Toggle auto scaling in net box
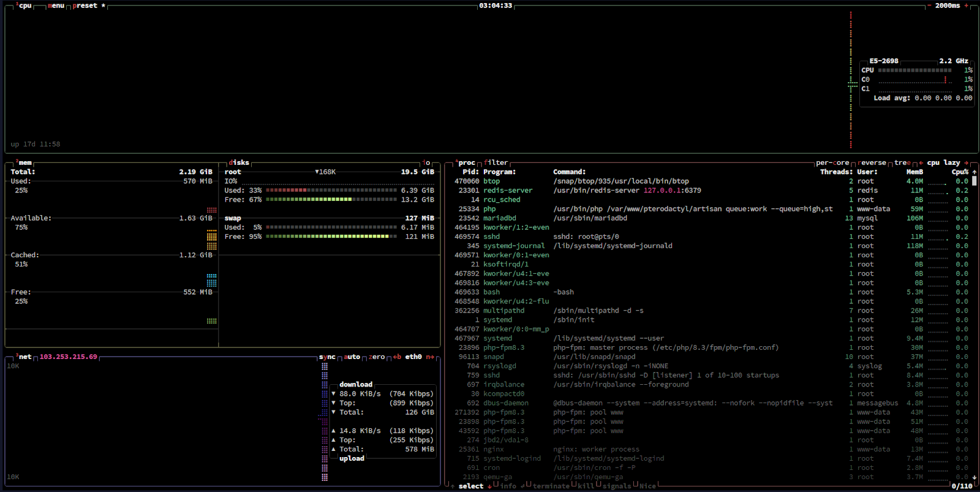This screenshot has height=492, width=980. (x=352, y=357)
